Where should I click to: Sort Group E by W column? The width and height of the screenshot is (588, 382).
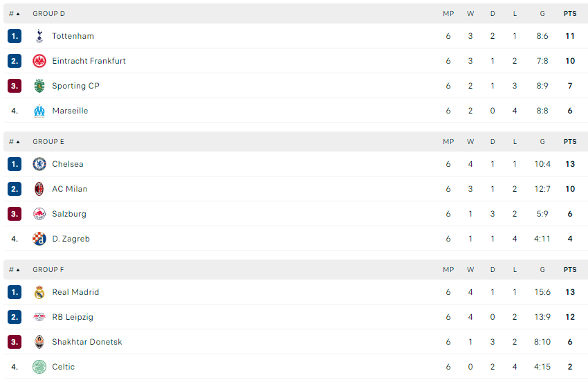coord(470,142)
